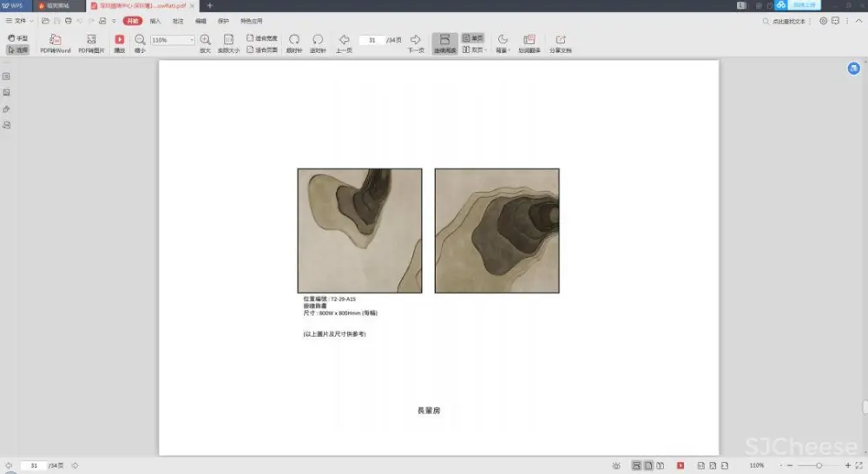868x474 pixels.
Task: Switch to double page (双页) view
Action: coord(474,49)
